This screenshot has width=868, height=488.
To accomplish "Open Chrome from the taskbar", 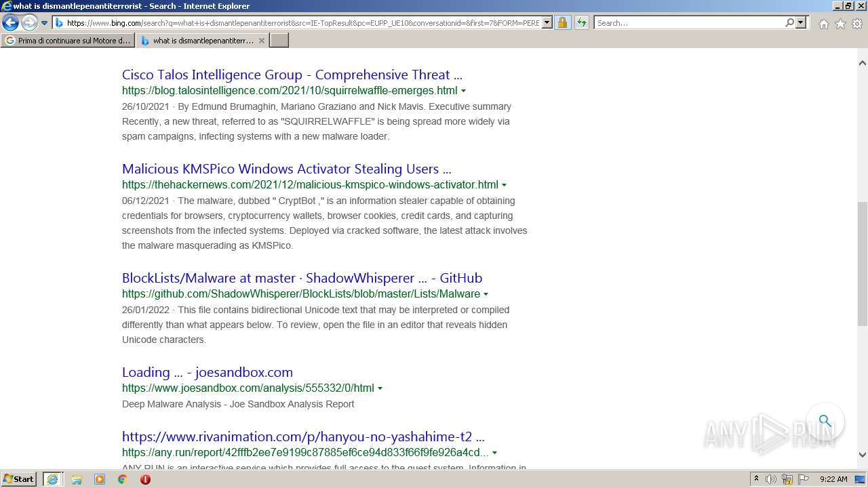I will (123, 479).
